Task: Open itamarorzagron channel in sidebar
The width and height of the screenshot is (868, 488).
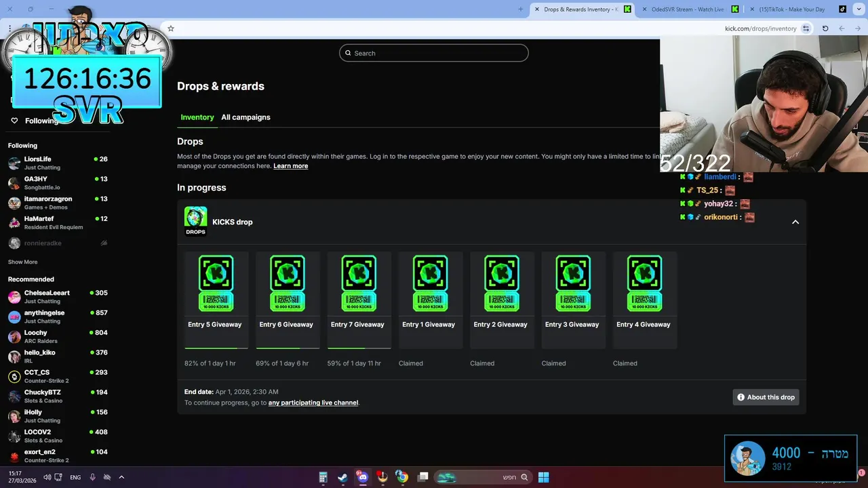Action: [58, 203]
